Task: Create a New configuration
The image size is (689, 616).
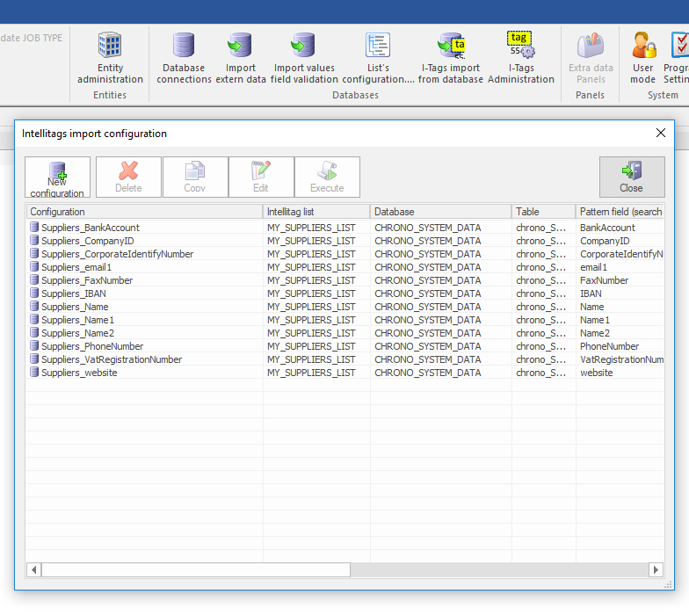Action: tap(57, 177)
